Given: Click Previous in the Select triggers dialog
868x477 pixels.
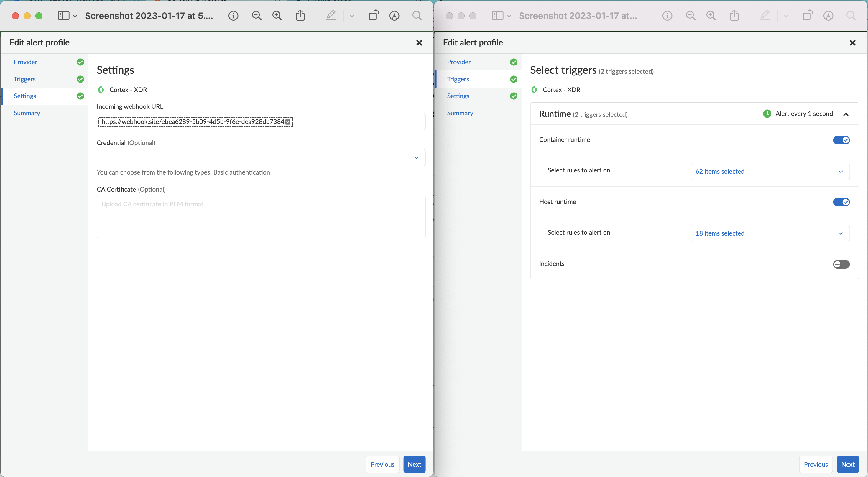Looking at the screenshot, I should pos(816,464).
